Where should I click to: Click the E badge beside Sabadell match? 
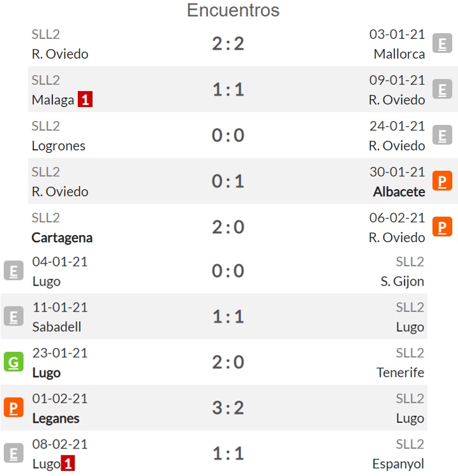pos(13,316)
